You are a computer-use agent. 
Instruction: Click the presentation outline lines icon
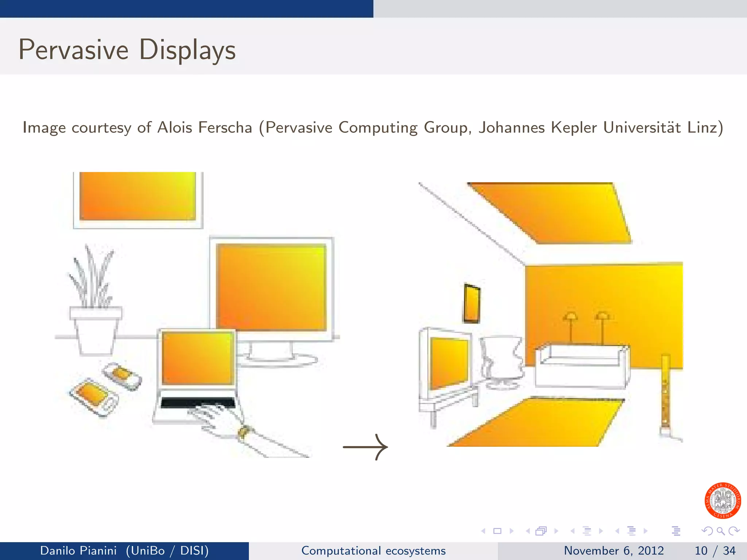pyautogui.click(x=676, y=531)
